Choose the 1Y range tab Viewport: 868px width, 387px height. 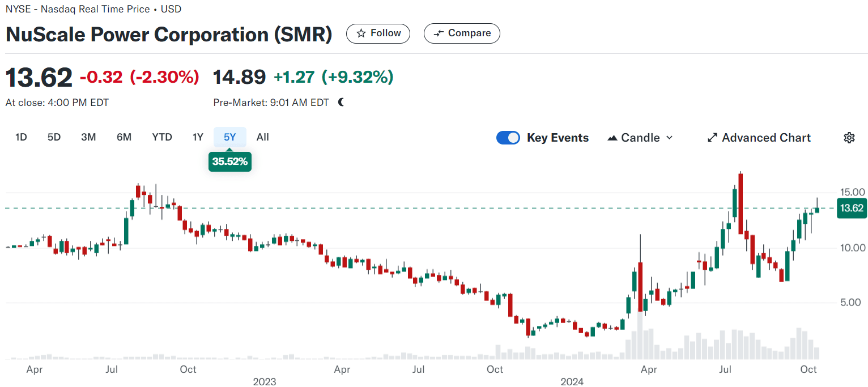[198, 137]
